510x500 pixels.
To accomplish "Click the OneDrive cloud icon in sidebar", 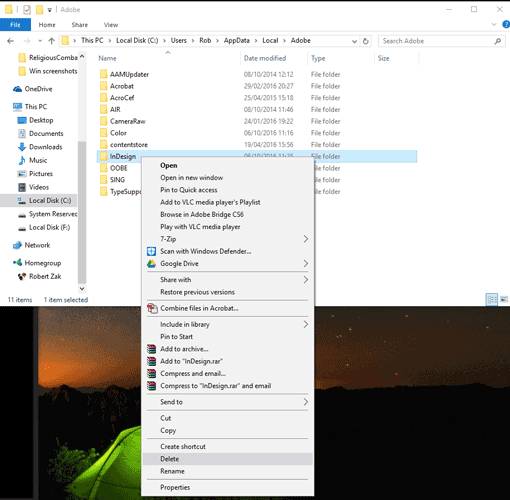I will [17, 89].
